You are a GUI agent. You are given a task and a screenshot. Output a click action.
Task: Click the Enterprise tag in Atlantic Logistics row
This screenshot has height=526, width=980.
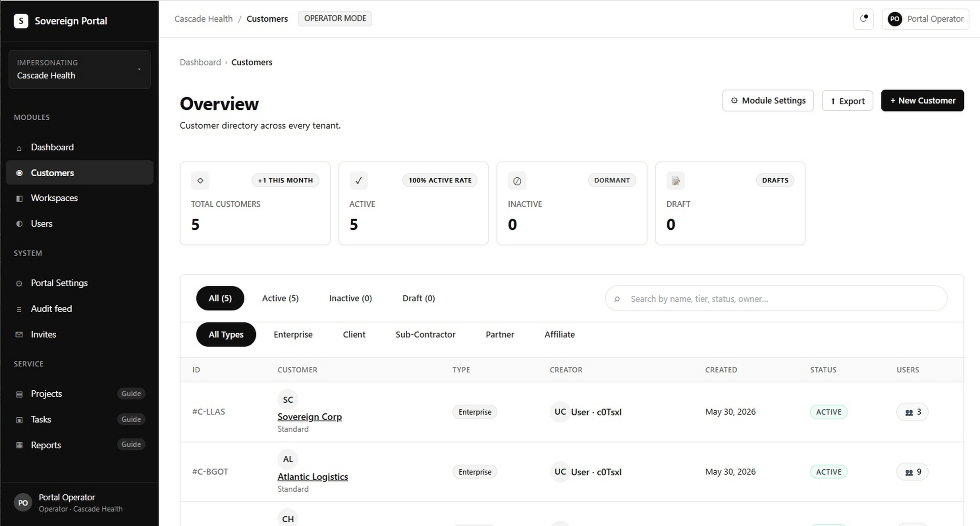(x=475, y=472)
